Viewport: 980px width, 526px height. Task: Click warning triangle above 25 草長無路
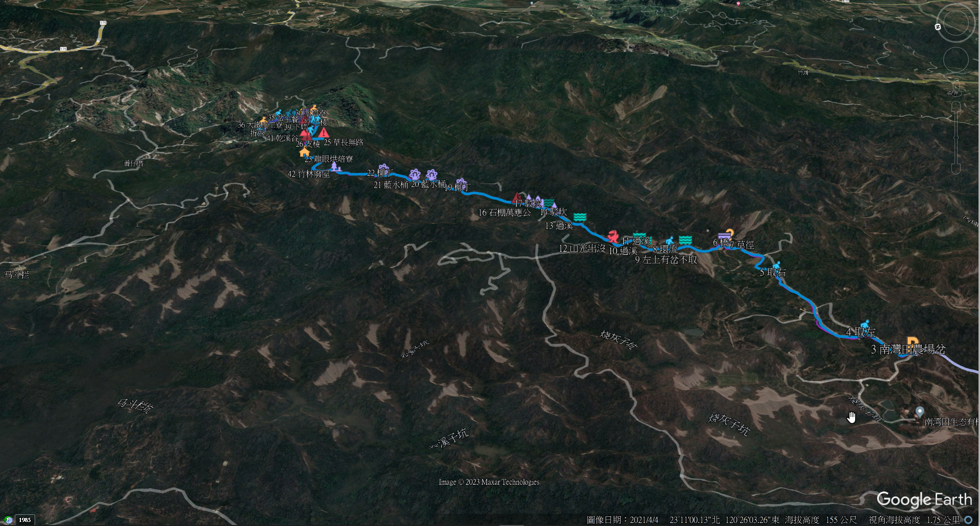[324, 133]
